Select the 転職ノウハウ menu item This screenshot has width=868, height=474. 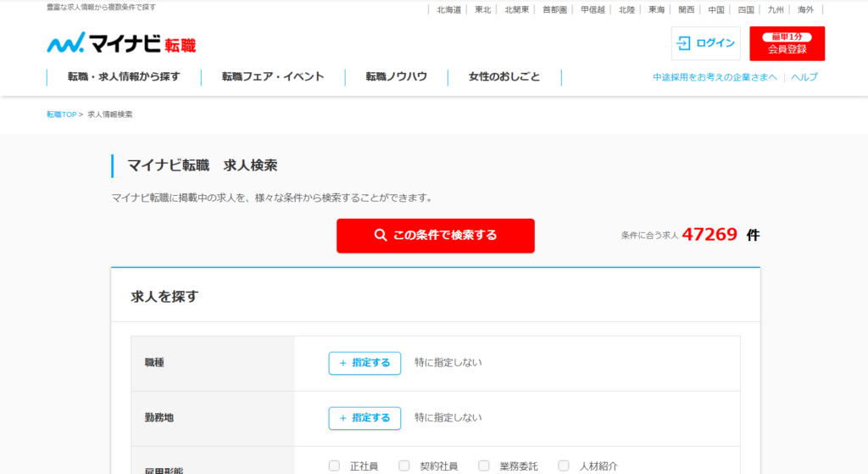[x=396, y=77]
